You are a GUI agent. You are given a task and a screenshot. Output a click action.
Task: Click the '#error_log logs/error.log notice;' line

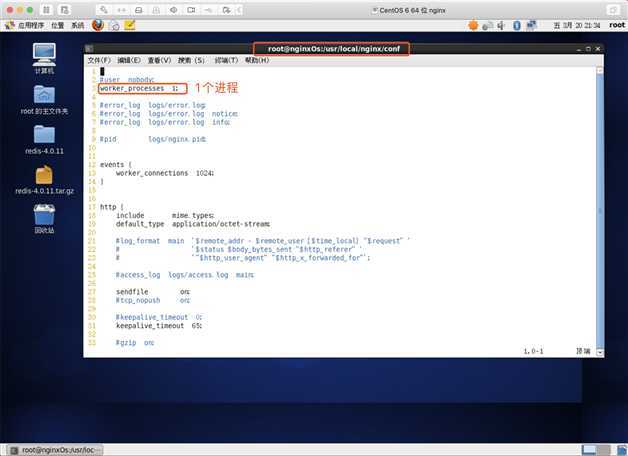[x=169, y=114]
